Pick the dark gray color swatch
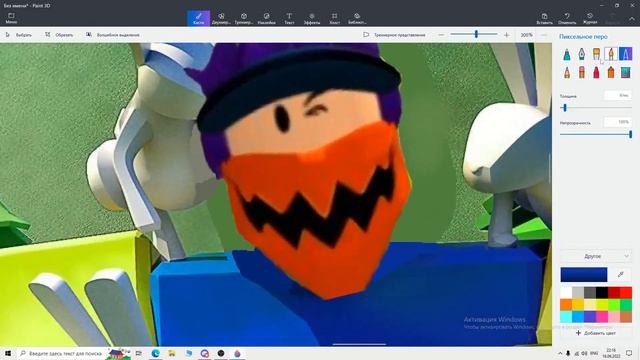Image resolution: width=640 pixels, height=360 pixels. coord(590,292)
